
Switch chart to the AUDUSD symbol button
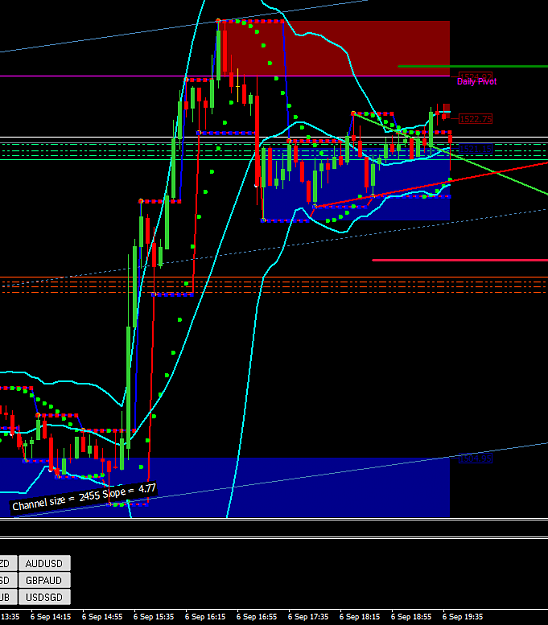(x=44, y=563)
